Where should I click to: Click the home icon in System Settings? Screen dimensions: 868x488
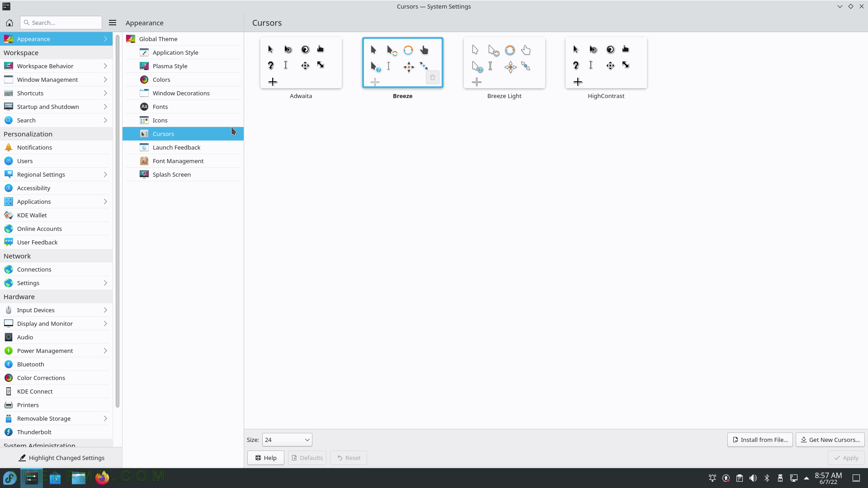coord(9,23)
